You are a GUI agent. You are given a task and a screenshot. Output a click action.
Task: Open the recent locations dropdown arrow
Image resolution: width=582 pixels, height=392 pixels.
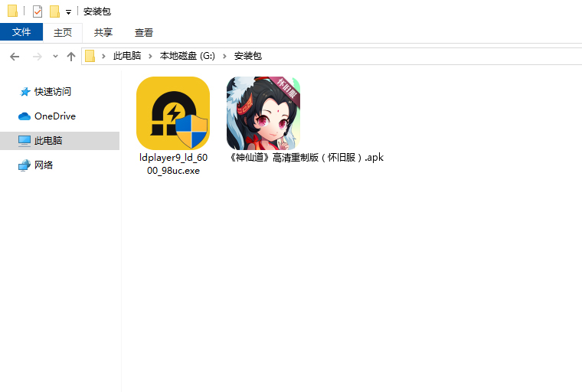pos(55,57)
